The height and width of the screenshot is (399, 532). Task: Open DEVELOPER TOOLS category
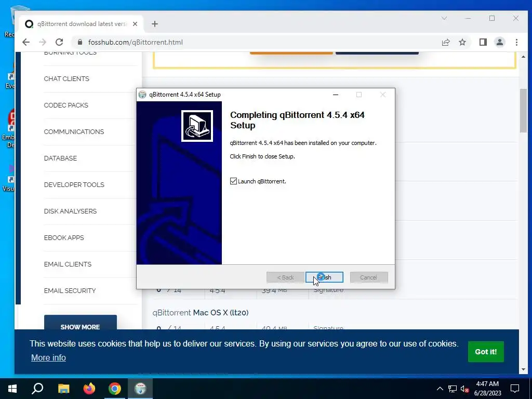click(74, 184)
